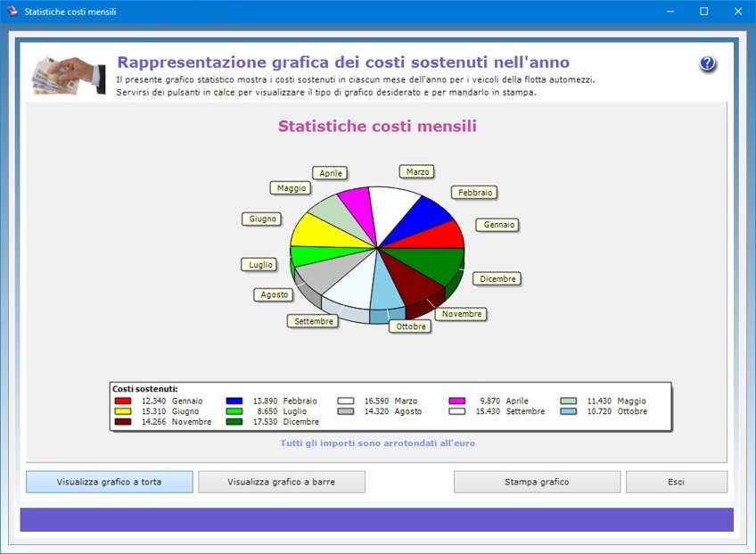Print the chart using Stampa grafico

[x=537, y=482]
